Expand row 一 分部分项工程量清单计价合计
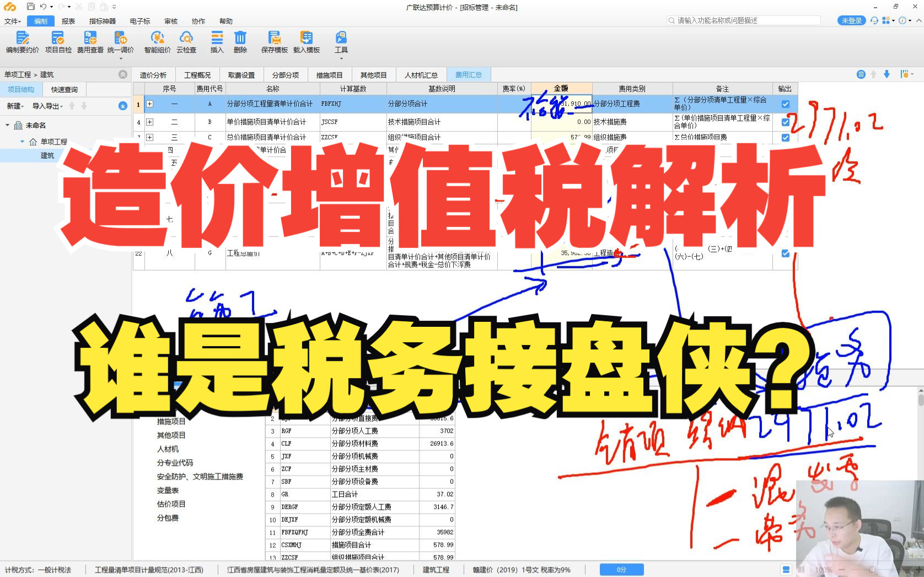The image size is (924, 577). (149, 104)
